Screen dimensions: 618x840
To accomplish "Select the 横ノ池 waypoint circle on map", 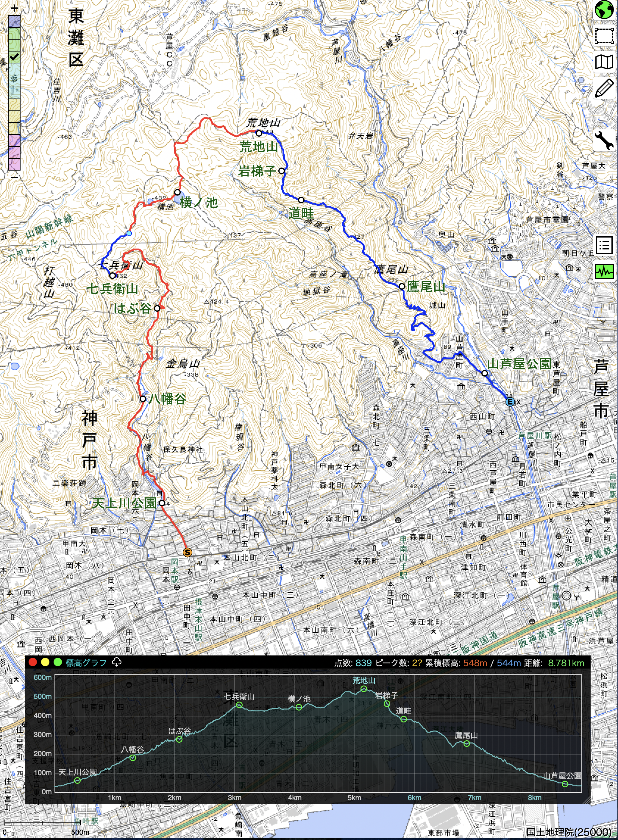I will [x=177, y=192].
